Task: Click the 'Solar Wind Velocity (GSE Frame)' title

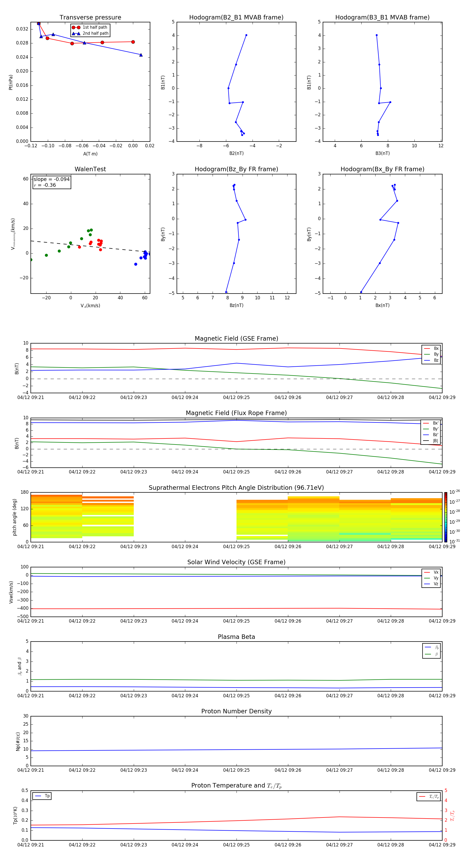Action: coord(236,562)
